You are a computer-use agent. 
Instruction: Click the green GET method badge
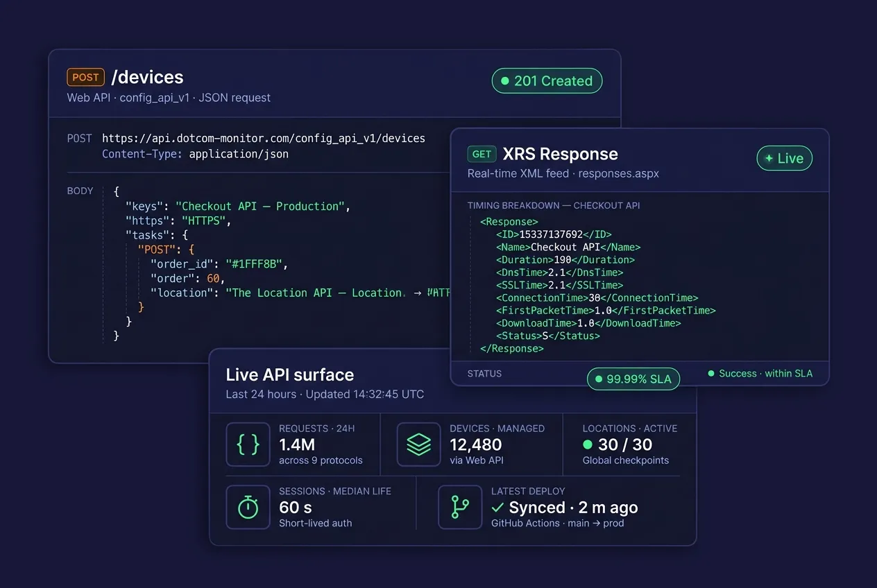482,154
